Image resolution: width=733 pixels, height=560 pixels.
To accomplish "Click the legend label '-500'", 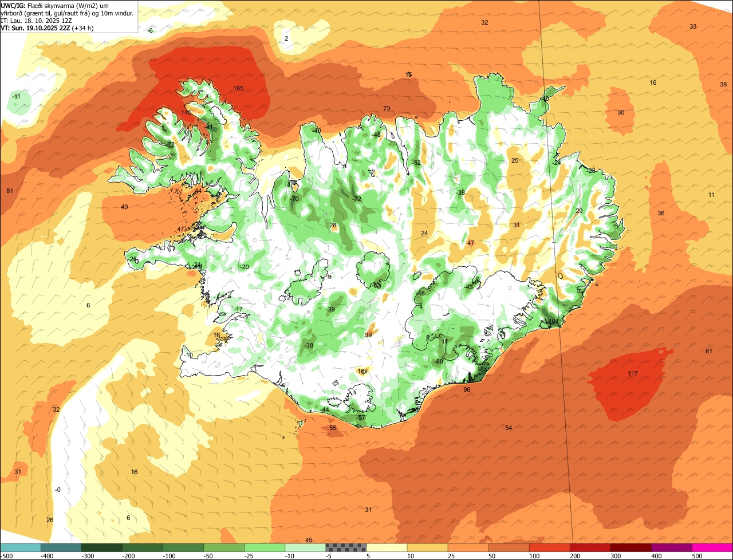I will (x=7, y=556).
